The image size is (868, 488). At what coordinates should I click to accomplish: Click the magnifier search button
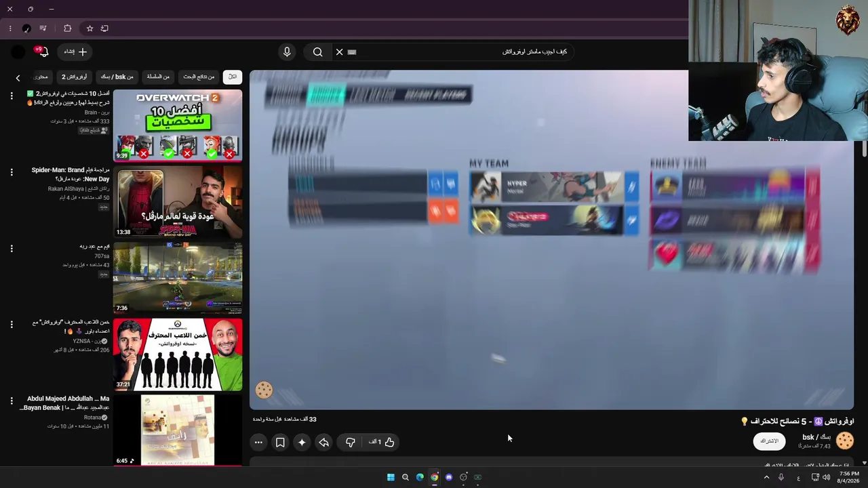[317, 52]
